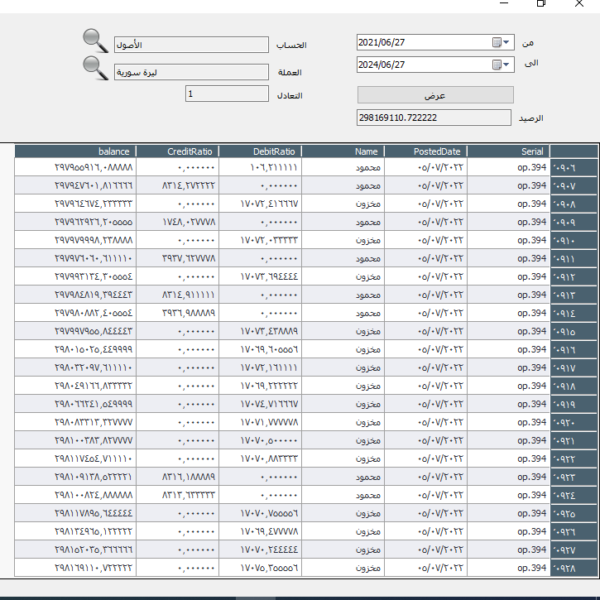Click CreditRatio cell ٨٣١٦,١٨٨٨٨٩
This screenshot has height=600, width=600.
178,477
